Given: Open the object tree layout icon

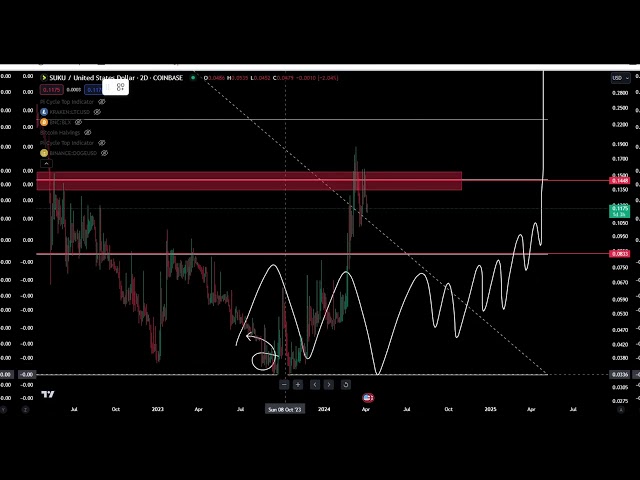Looking at the screenshot, I should (120, 87).
